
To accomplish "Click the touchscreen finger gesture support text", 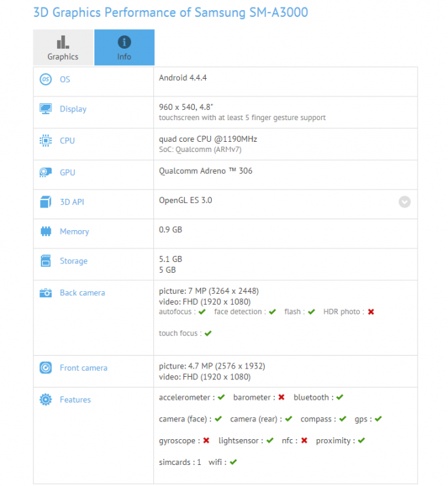I will click(242, 118).
